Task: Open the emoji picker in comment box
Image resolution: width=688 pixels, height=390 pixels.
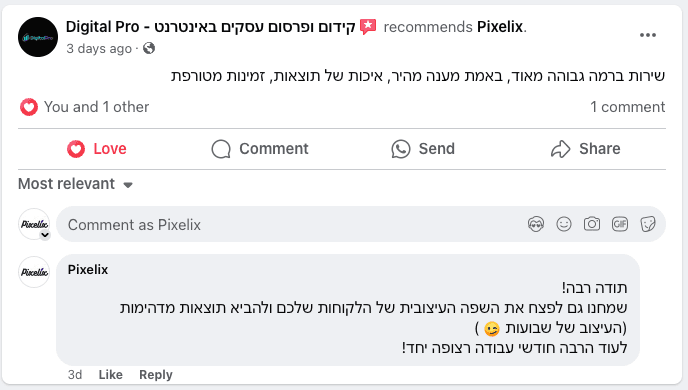Action: (x=564, y=224)
